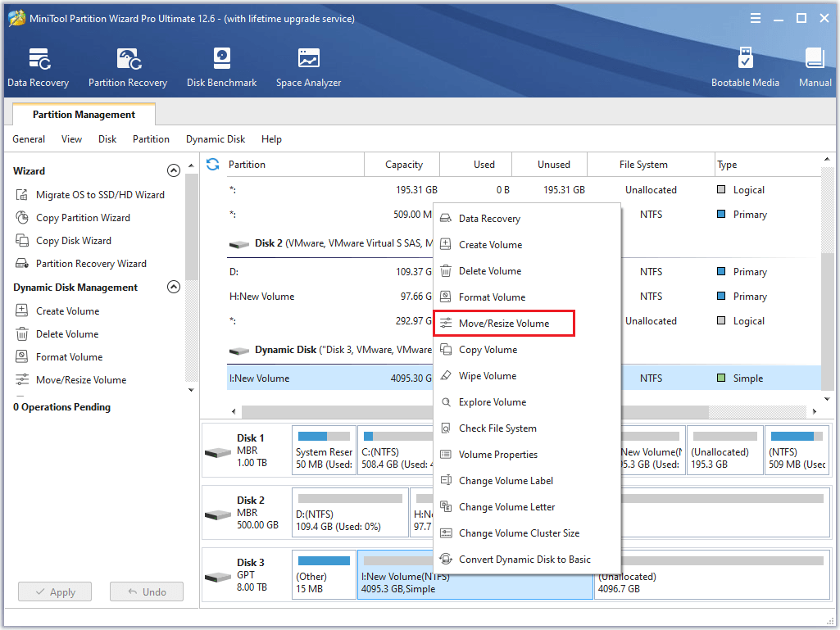The width and height of the screenshot is (840, 630).
Task: Select the D: partition row
Action: coord(331,272)
